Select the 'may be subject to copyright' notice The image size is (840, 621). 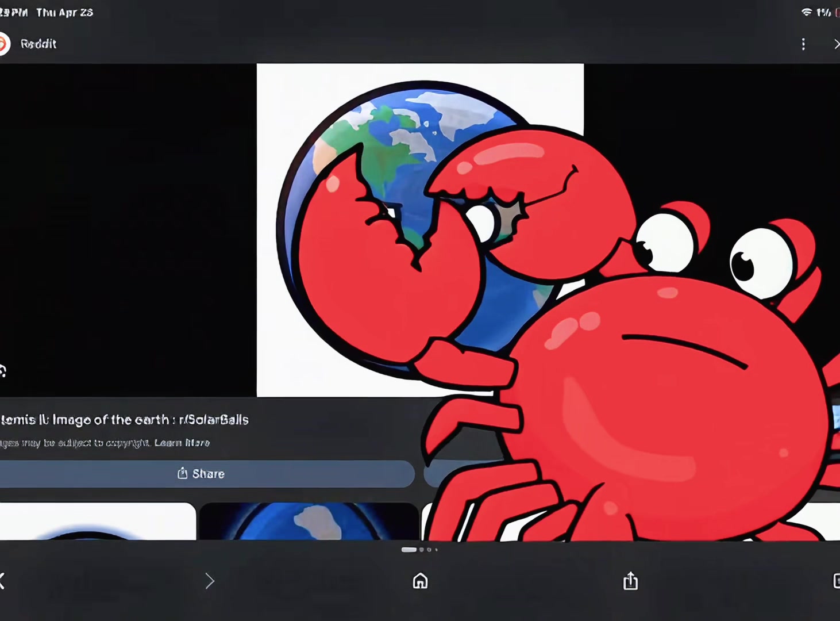(86, 443)
